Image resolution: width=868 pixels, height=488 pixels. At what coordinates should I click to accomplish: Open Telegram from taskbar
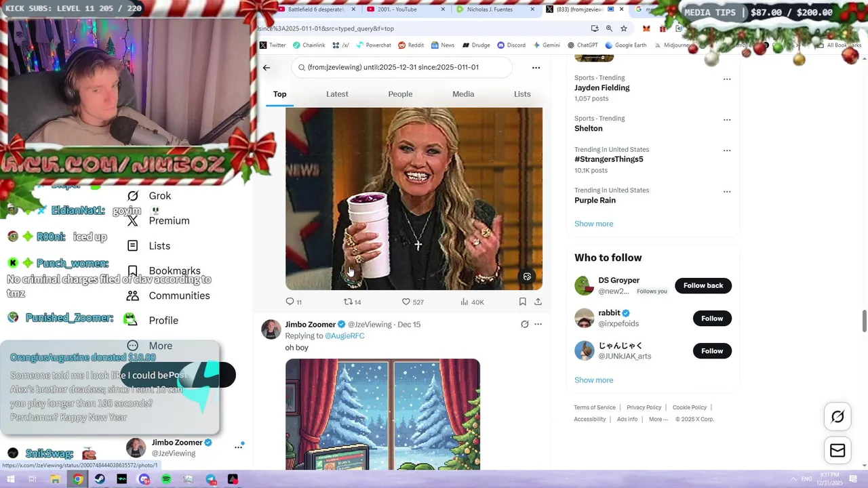click(x=211, y=479)
